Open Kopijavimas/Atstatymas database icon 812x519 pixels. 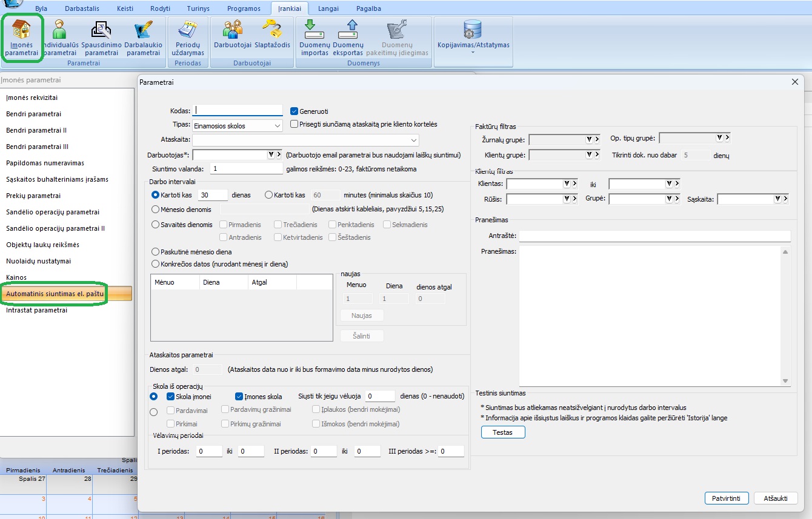click(x=473, y=35)
